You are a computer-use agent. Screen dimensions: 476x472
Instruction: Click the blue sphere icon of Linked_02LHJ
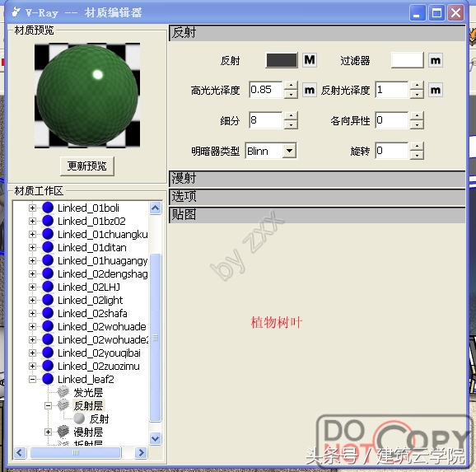click(x=48, y=287)
